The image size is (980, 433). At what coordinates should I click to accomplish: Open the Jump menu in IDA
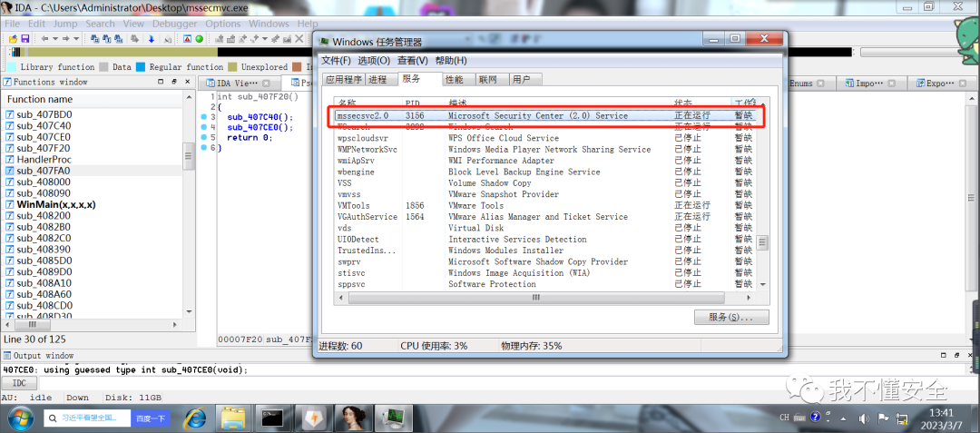pyautogui.click(x=65, y=24)
